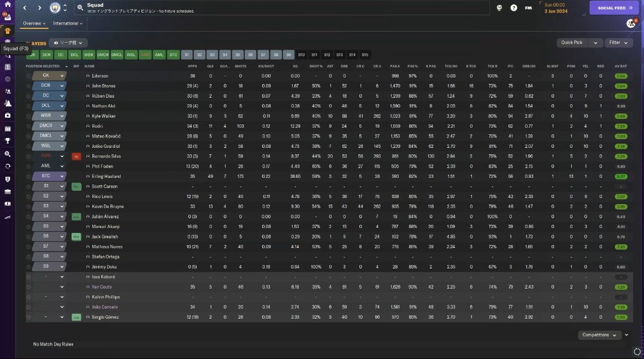Viewport: 644px width, 359px height.
Task: Open the Filter dropdown
Action: (x=618, y=43)
